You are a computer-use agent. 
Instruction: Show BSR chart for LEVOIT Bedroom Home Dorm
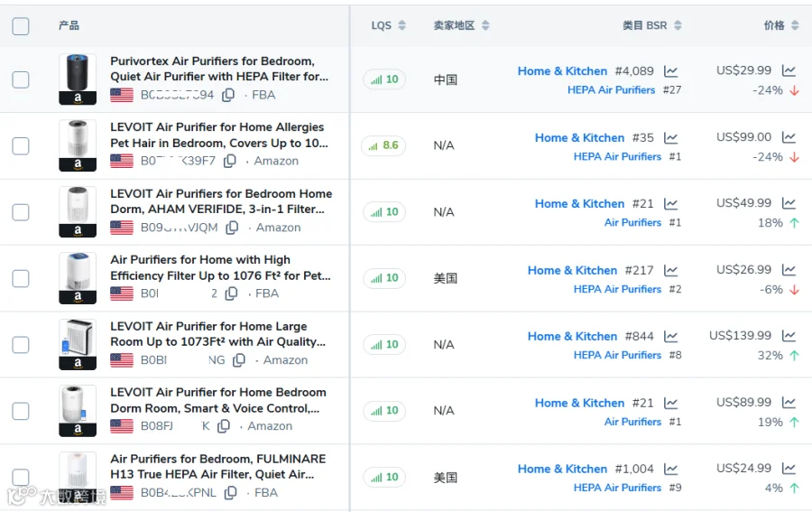click(671, 204)
